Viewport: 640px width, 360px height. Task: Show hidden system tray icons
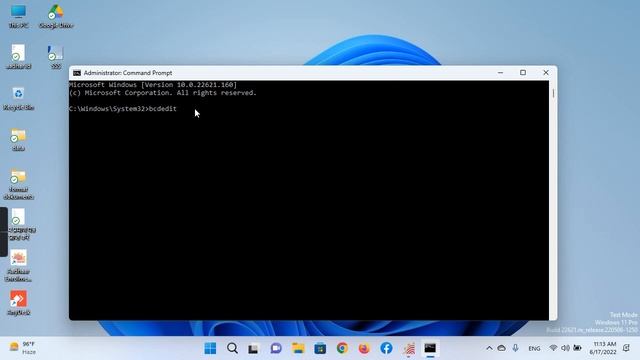(489, 348)
